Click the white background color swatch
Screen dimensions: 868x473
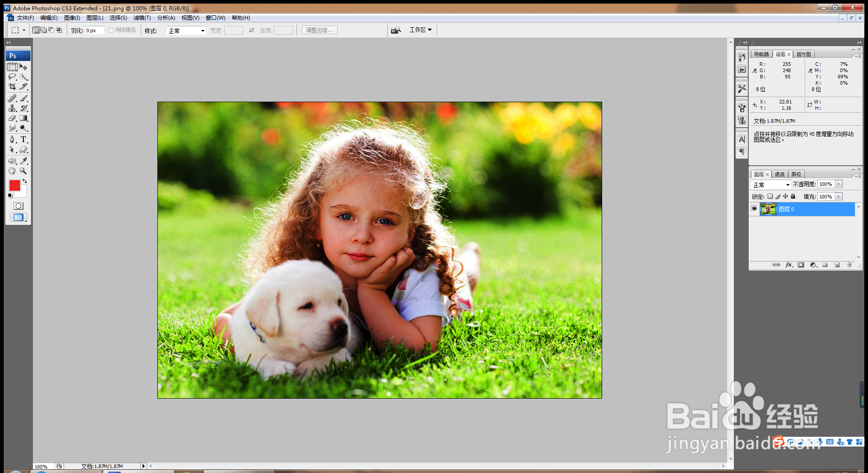tap(22, 193)
